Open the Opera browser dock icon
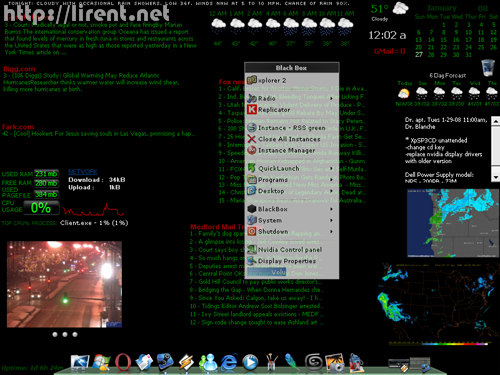 [122, 362]
